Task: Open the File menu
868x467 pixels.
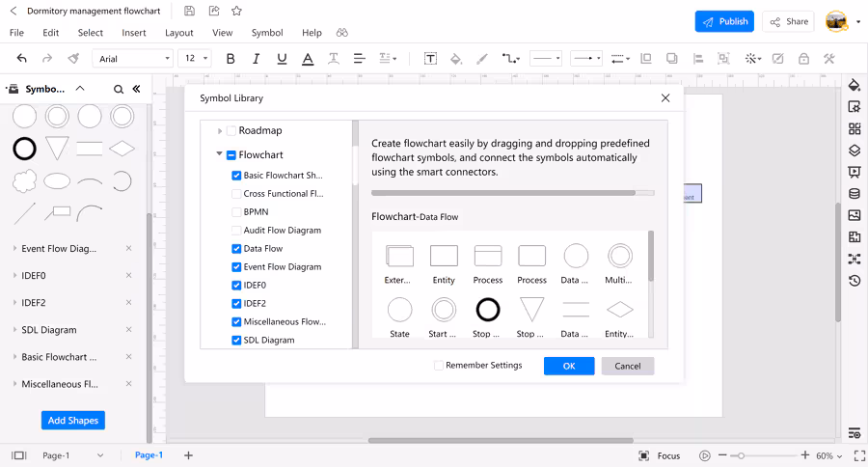Action: point(16,33)
